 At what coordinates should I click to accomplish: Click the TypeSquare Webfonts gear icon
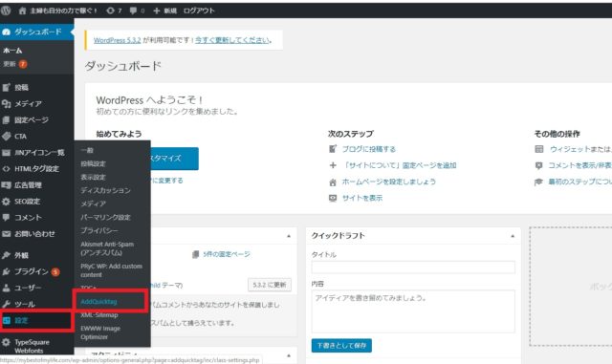click(x=6, y=343)
